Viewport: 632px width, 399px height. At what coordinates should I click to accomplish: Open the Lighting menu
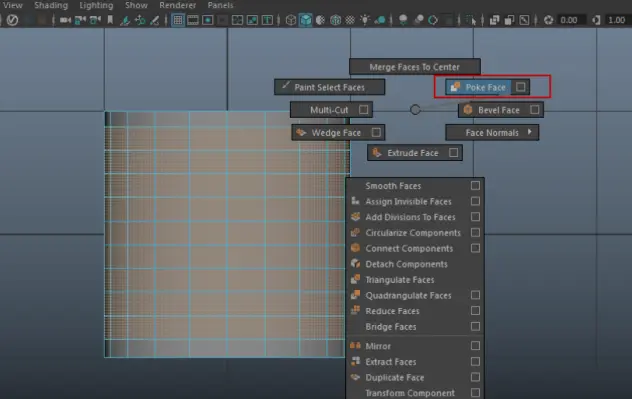click(x=96, y=5)
